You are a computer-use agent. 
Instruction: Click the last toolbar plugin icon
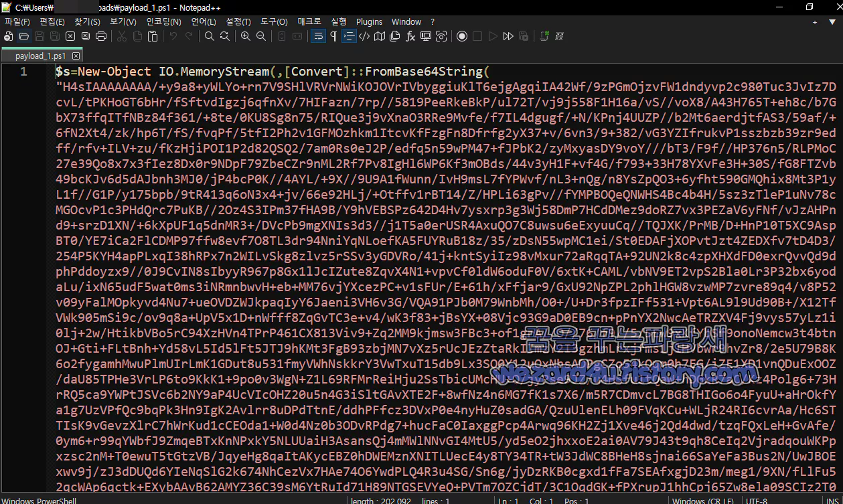(x=559, y=36)
